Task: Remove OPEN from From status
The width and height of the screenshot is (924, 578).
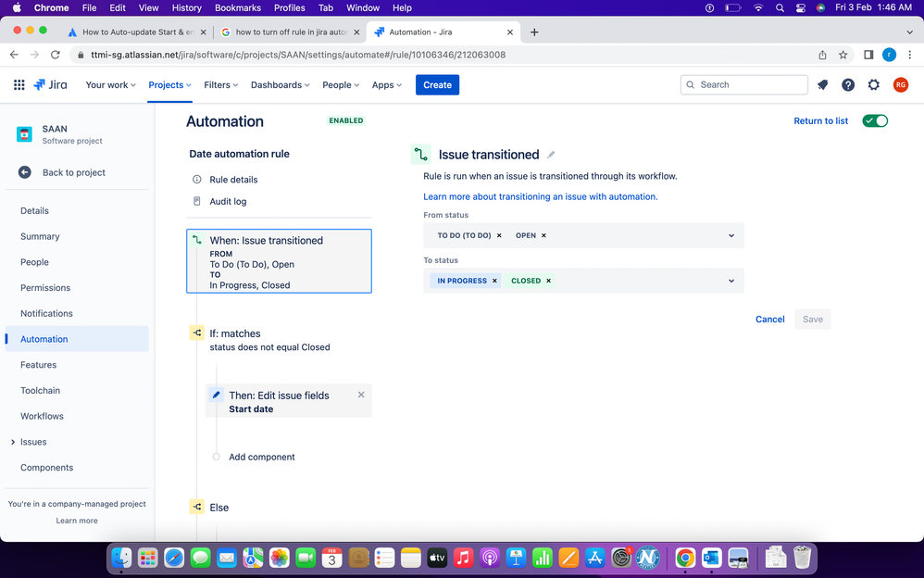Action: [x=543, y=235]
